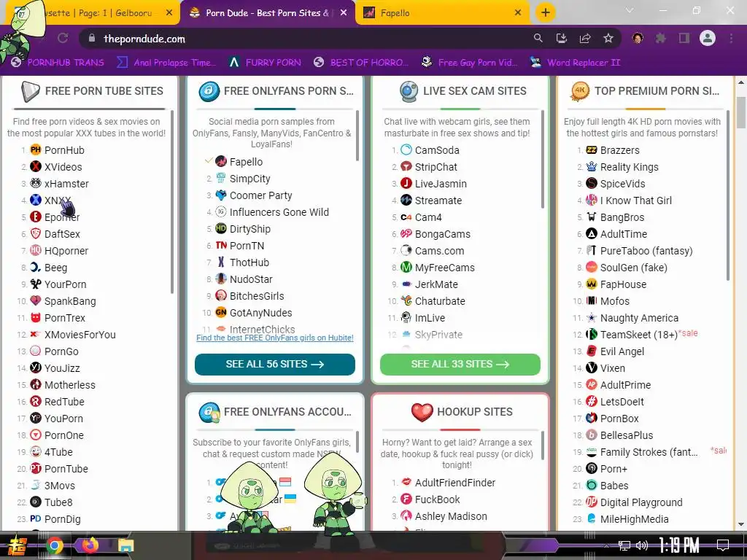Click the Tube Sites card scrollbar

pyautogui.click(x=172, y=201)
